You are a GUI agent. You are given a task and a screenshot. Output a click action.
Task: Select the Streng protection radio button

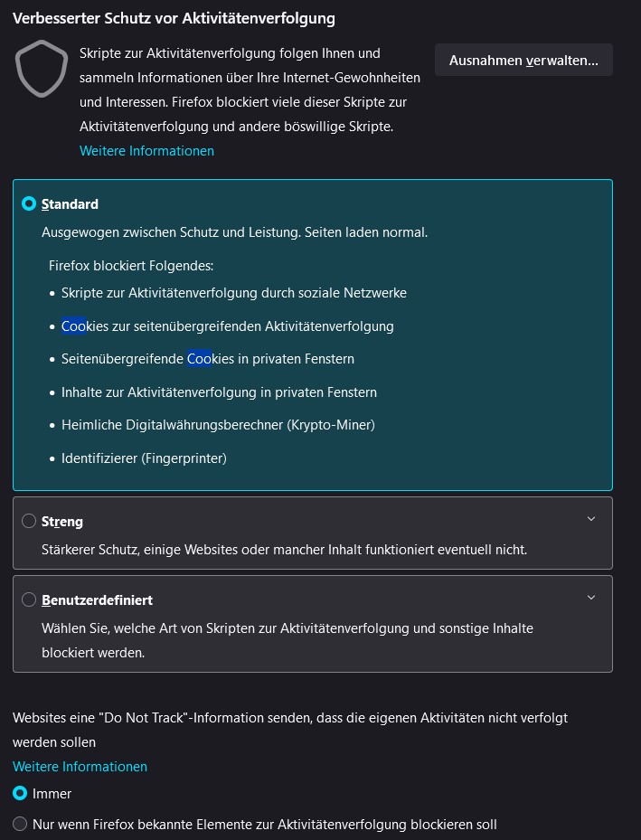29,521
